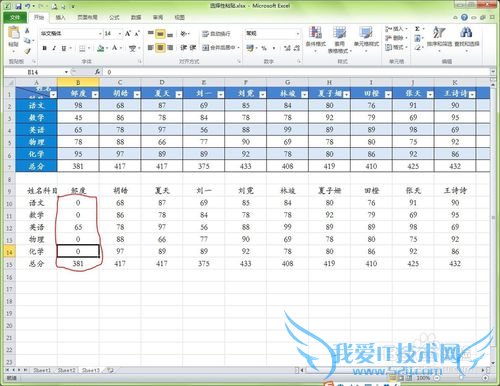Click the Undo arrow icon
This screenshot has width=500, height=386.
(28, 6)
